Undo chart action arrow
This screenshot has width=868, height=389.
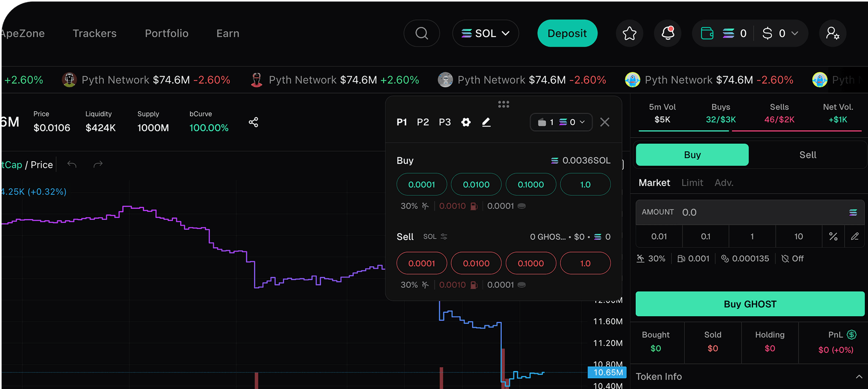pos(72,164)
